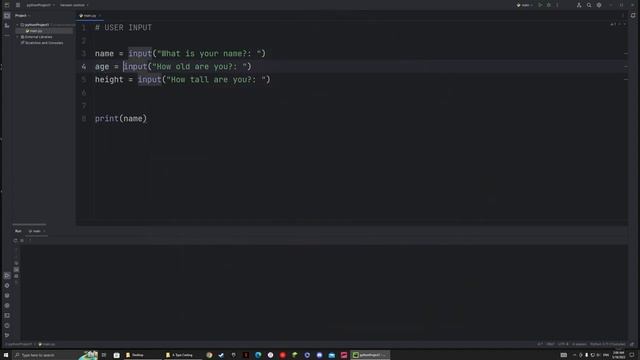Image resolution: width=640 pixels, height=360 pixels.
Task: Click the line separator status entry
Action: 550,344
